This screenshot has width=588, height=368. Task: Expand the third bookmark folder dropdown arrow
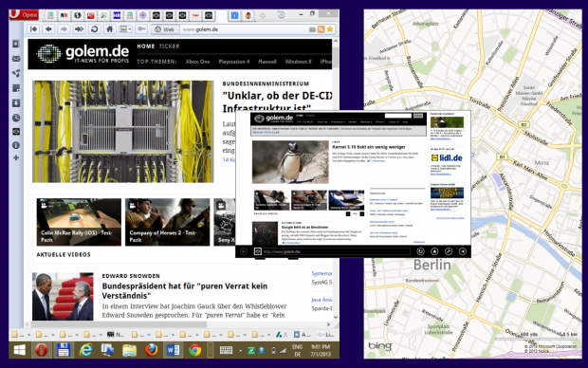(x=77, y=335)
